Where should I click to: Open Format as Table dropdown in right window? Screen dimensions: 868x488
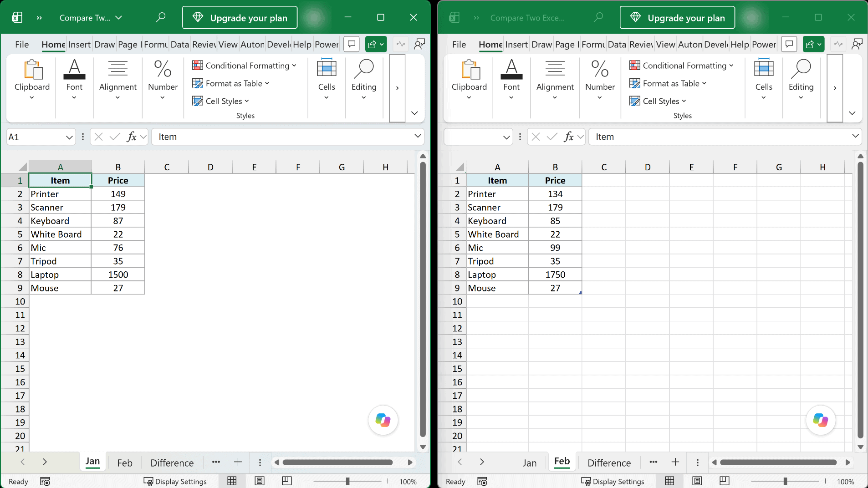(x=668, y=83)
